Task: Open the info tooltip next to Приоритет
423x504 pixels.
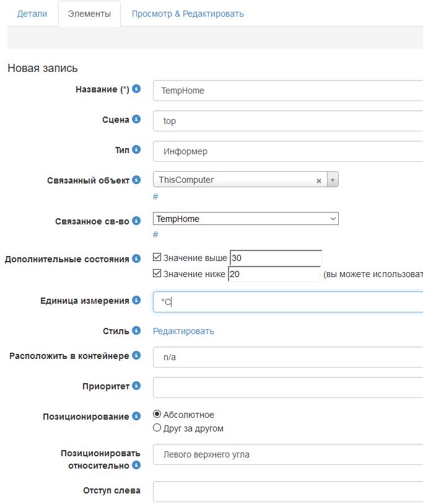Action: pyautogui.click(x=136, y=386)
